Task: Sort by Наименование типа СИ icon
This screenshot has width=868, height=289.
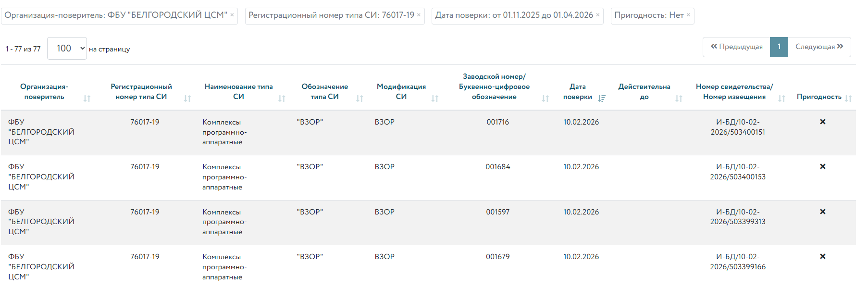Action: click(x=282, y=99)
